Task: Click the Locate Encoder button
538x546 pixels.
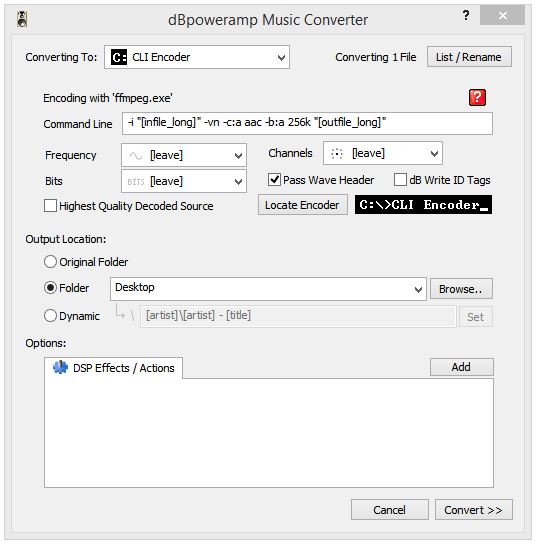Action: click(302, 205)
